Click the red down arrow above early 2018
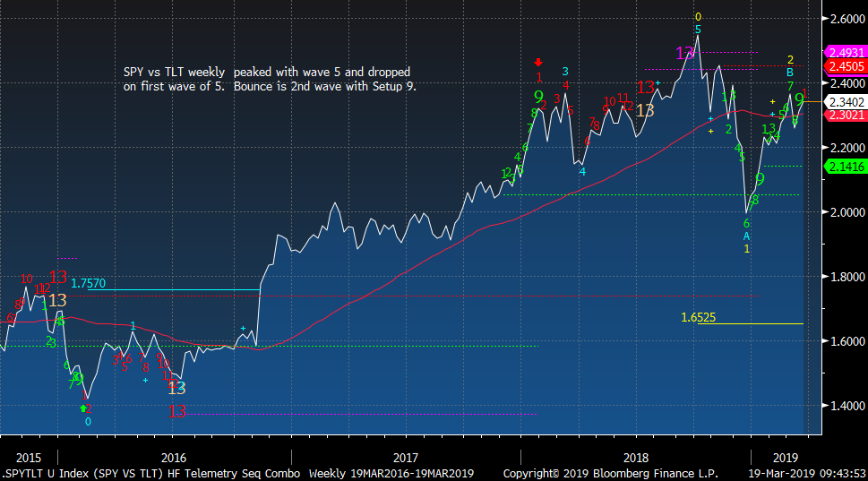Viewport: 868px width, 481px height. coord(538,63)
